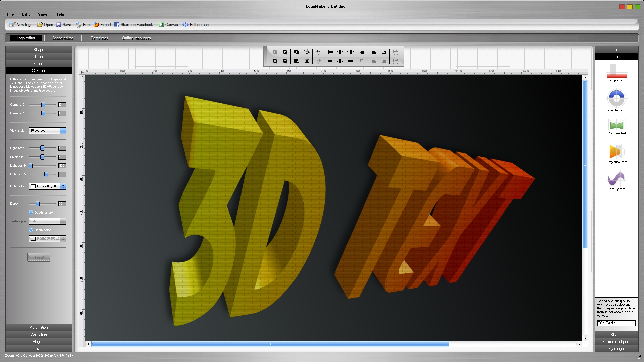Switch to the Shape editor tab
The width and height of the screenshot is (644, 362).
click(63, 38)
